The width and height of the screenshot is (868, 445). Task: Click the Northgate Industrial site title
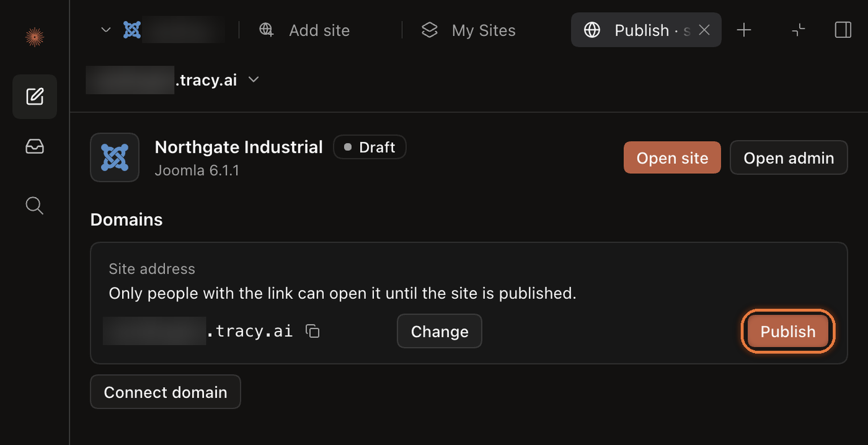pyautogui.click(x=239, y=147)
